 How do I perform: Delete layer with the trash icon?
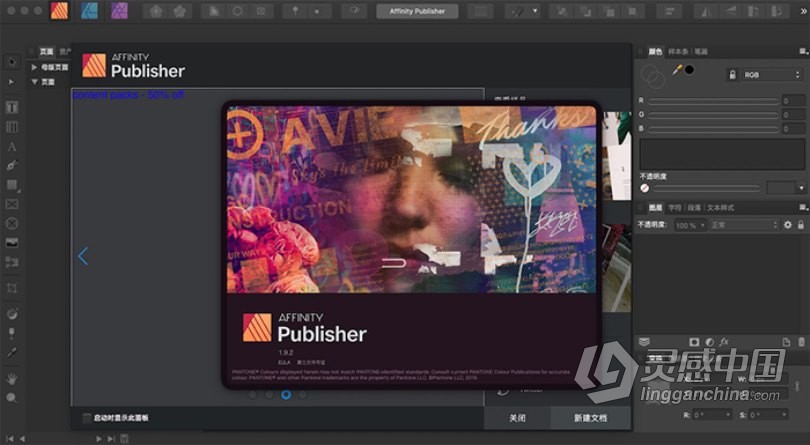[x=801, y=342]
